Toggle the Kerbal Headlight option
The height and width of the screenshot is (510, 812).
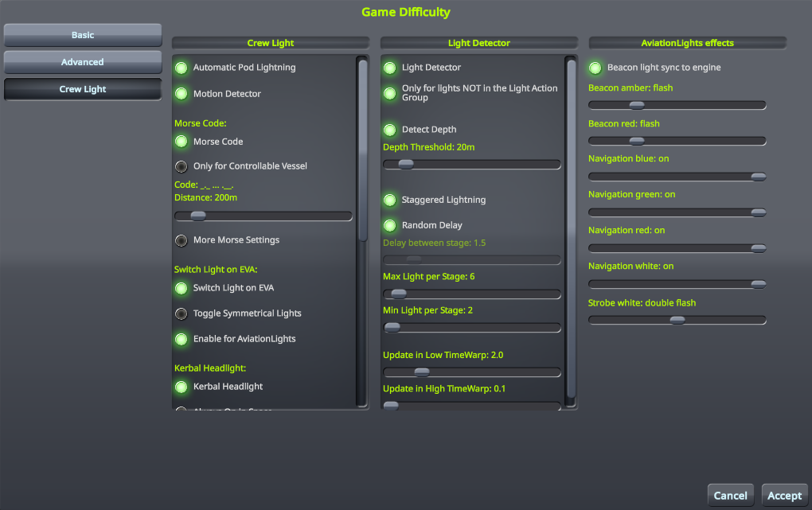click(x=182, y=387)
